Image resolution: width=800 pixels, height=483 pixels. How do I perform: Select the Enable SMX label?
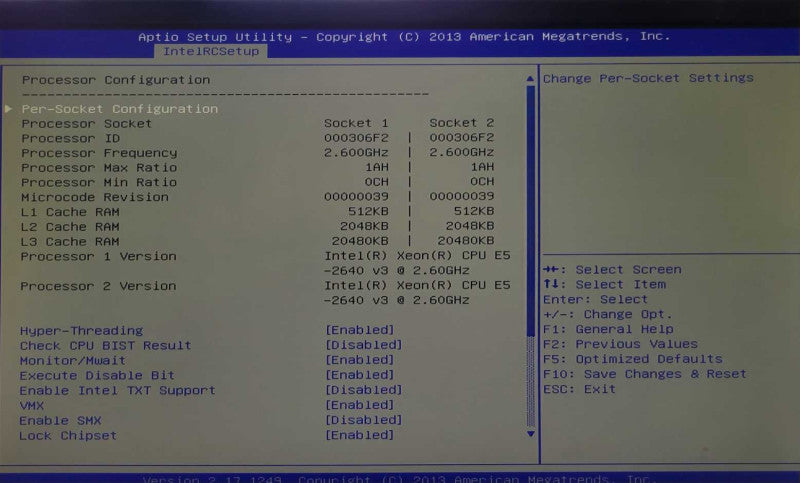click(x=60, y=421)
